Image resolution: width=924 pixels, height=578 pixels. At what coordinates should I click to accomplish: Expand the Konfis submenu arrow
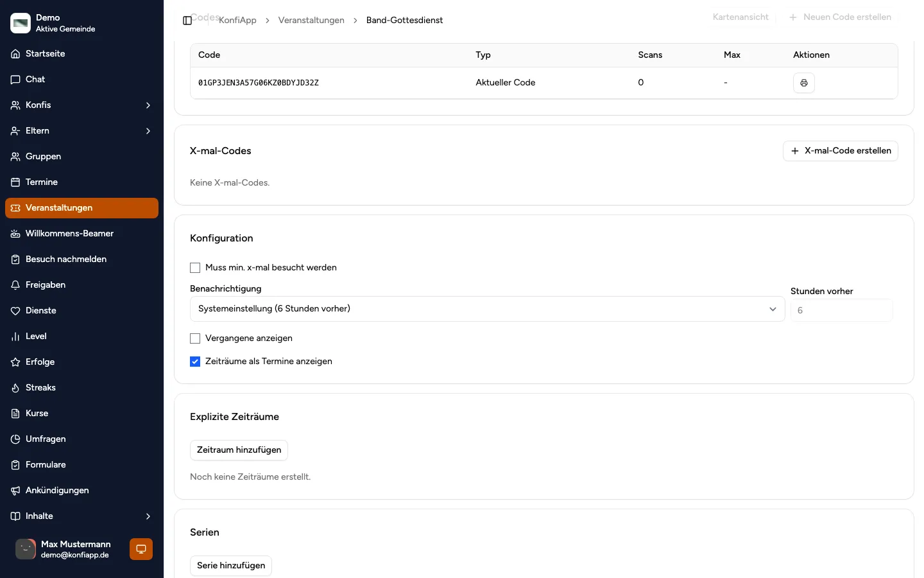(148, 105)
